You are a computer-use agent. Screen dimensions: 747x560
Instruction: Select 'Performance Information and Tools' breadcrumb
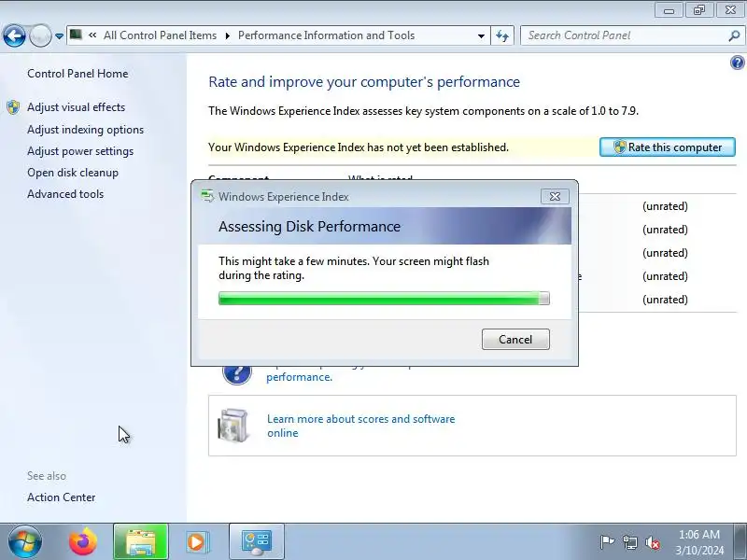[326, 35]
